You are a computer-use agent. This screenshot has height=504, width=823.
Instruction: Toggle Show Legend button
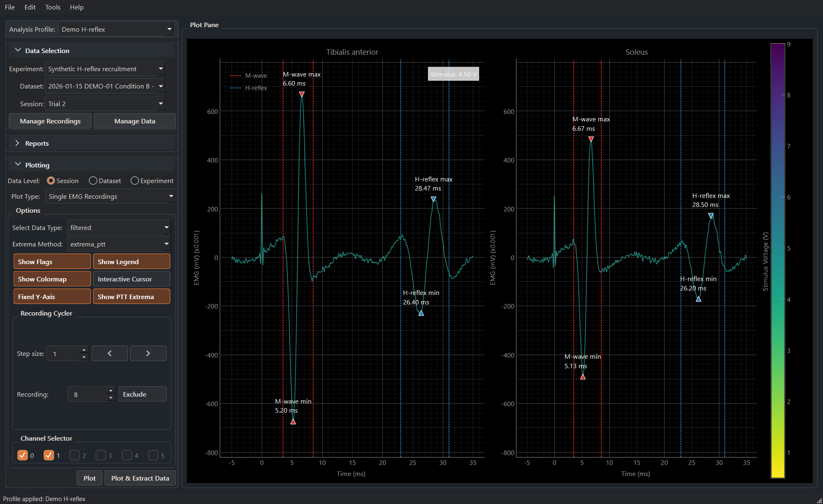pyautogui.click(x=132, y=262)
